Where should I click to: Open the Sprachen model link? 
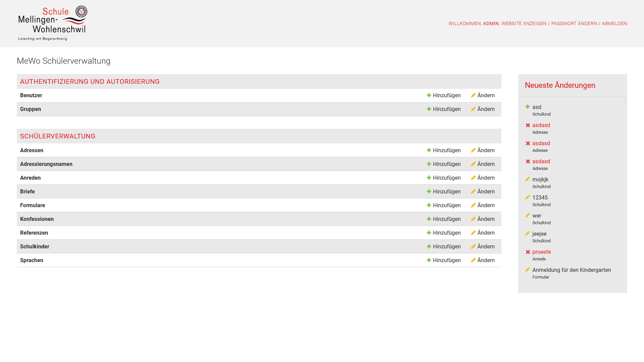coord(32,260)
